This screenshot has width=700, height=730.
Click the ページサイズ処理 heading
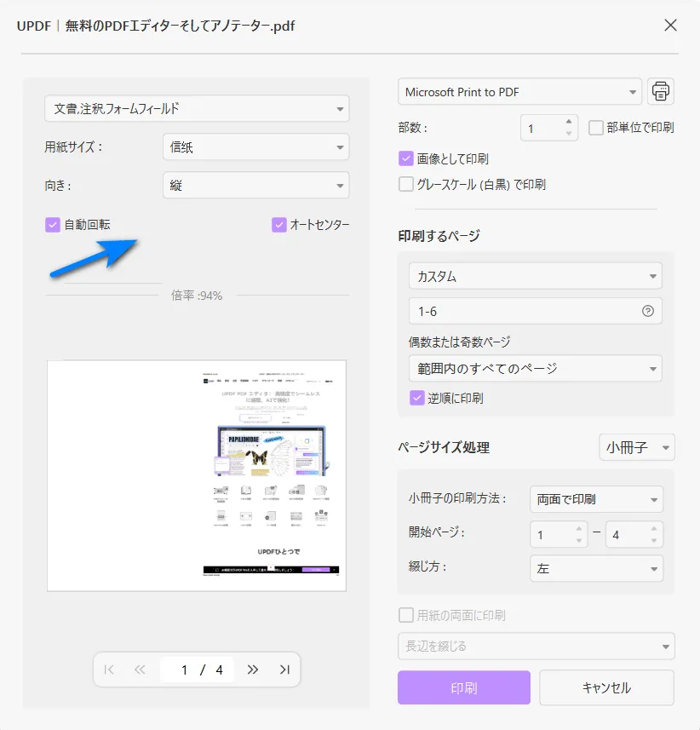pyautogui.click(x=444, y=447)
